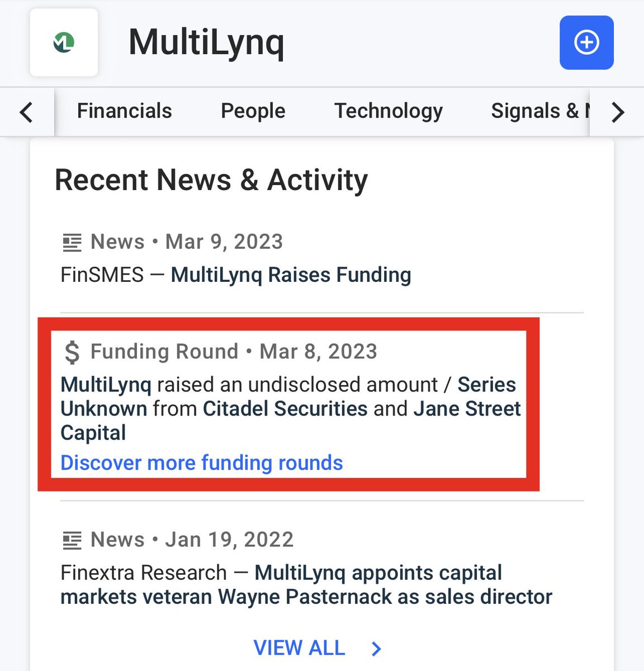
Task: Click the news icon beside Mar 9, 2023
Action: [x=72, y=243]
